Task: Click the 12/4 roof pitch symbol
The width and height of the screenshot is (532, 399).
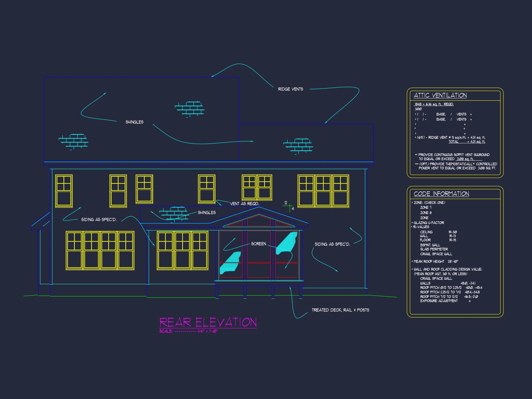Action: click(x=289, y=206)
